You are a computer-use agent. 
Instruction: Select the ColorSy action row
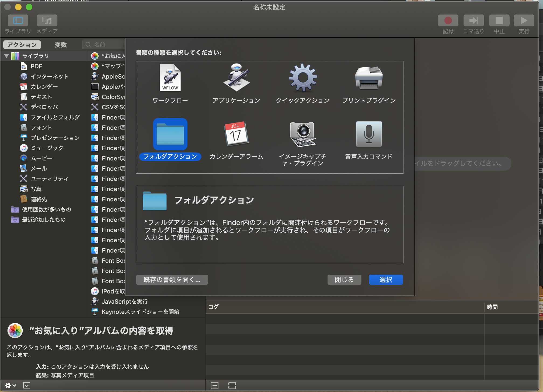[x=107, y=97]
